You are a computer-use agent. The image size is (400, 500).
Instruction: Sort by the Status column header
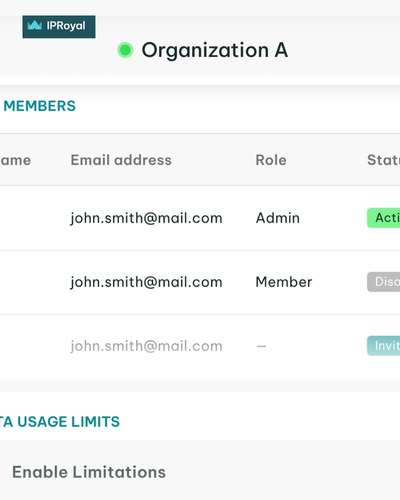point(383,160)
